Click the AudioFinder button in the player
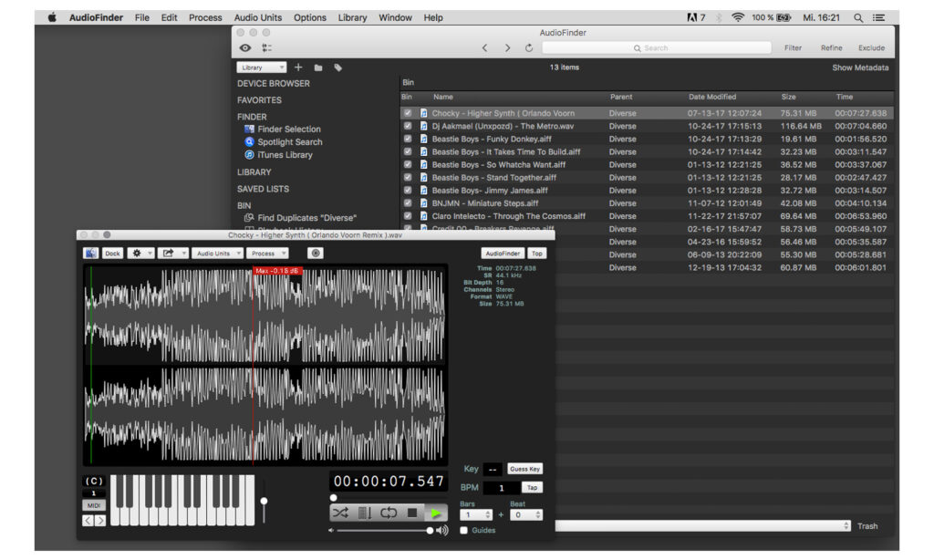Viewport: 934px width, 560px height. click(503, 254)
